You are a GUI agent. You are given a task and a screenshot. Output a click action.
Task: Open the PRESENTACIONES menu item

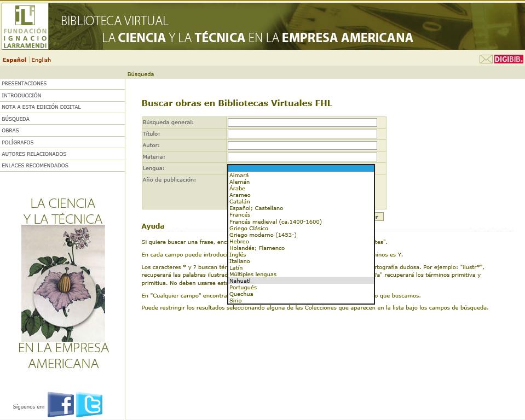point(25,84)
